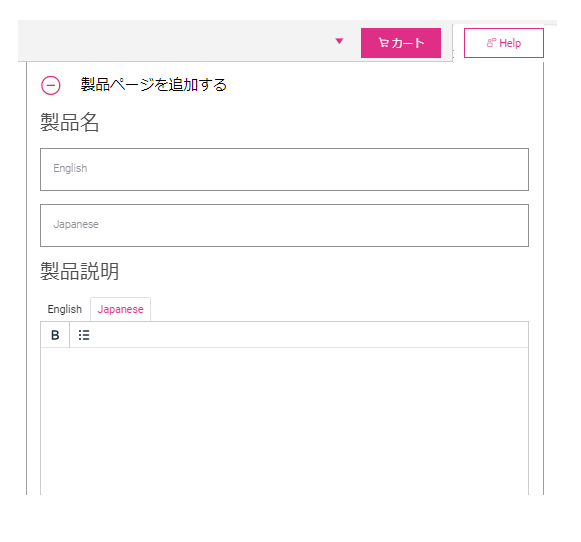Insert a bulleted list in description editor
Screen dimensions: 581x542
[x=84, y=335]
